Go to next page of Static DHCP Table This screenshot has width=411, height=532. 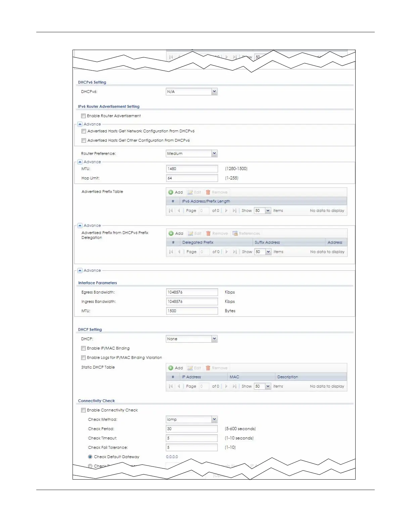pyautogui.click(x=226, y=386)
